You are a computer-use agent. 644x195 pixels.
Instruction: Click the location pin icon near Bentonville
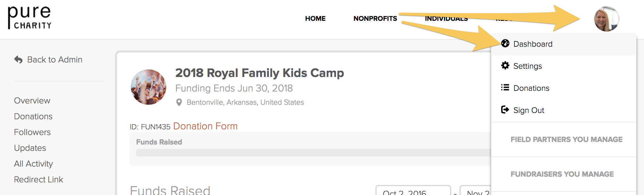tap(179, 102)
